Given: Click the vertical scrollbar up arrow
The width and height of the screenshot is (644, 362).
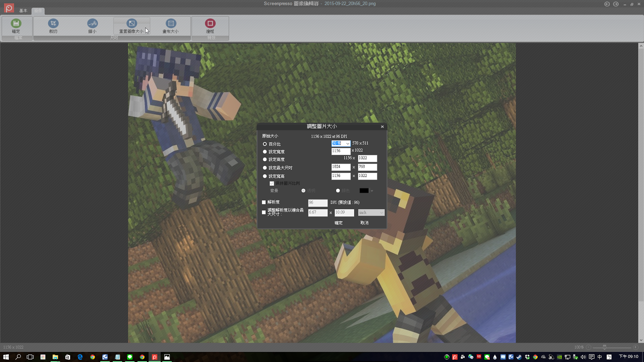Looking at the screenshot, I should pyautogui.click(x=641, y=46).
